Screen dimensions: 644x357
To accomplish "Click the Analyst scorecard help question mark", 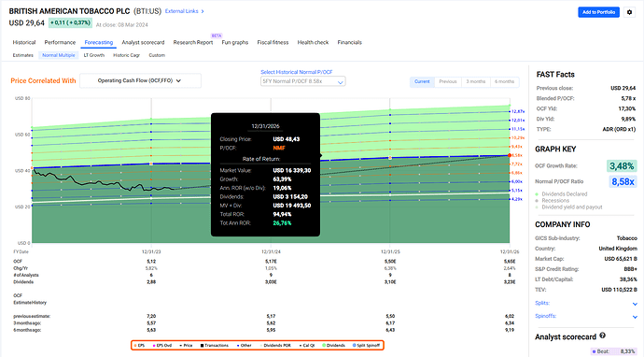I will (x=603, y=336).
